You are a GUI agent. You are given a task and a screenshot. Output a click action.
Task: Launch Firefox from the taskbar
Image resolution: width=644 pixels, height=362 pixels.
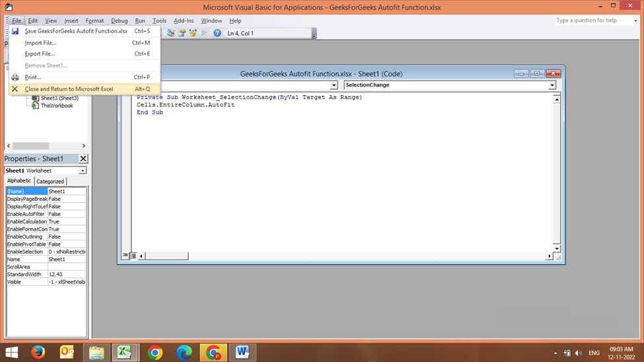click(x=38, y=353)
